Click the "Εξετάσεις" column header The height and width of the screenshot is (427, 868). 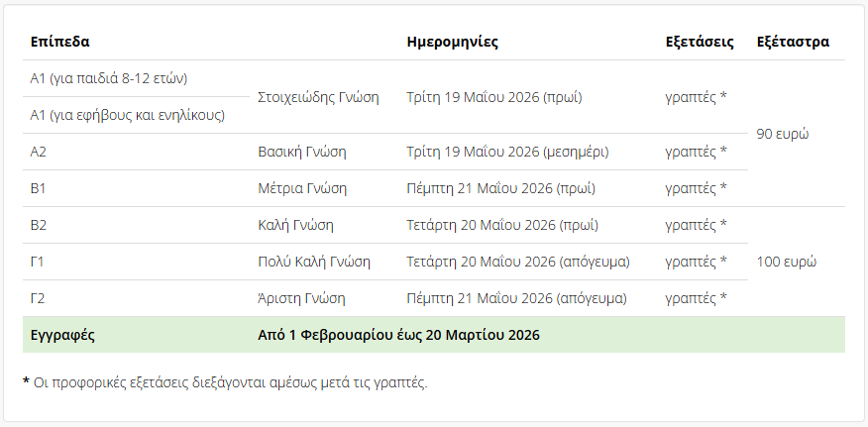pyautogui.click(x=700, y=42)
